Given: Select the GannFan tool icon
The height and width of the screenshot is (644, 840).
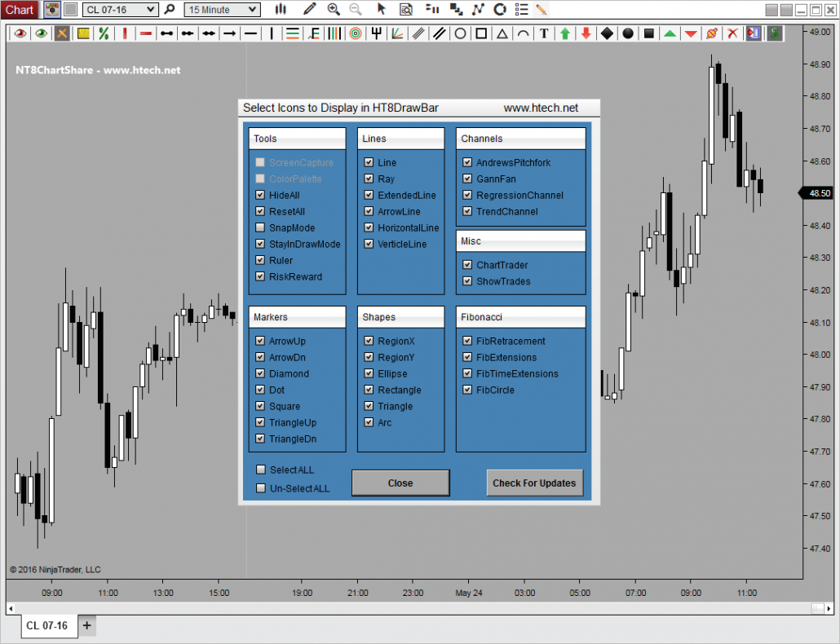Looking at the screenshot, I should tap(397, 33).
